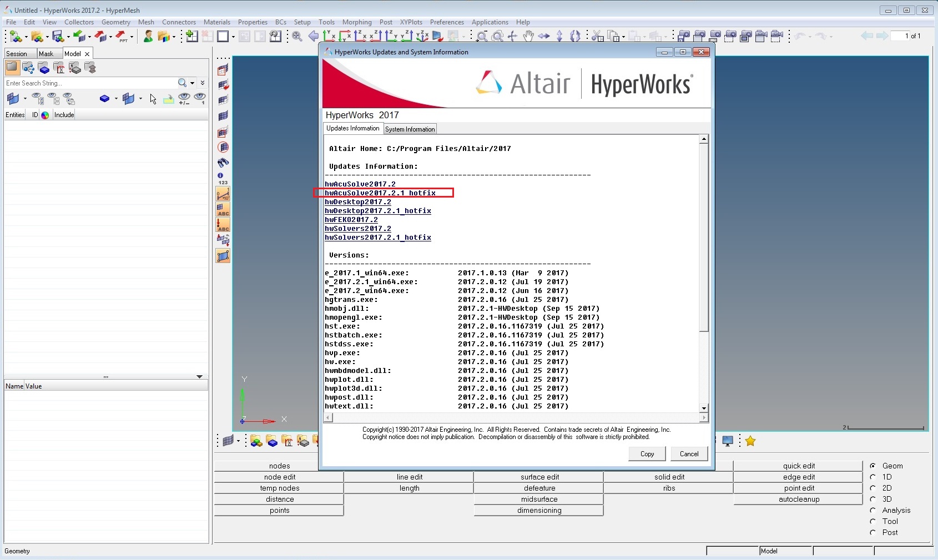Select the 3D radio button
Image resolution: width=938 pixels, height=560 pixels.
pyautogui.click(x=873, y=499)
